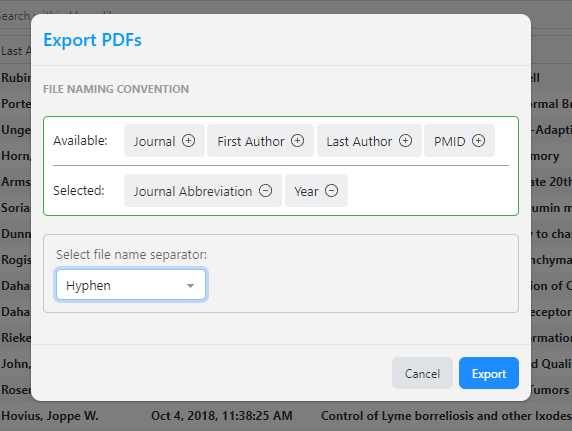Open the file name separator dropdown
This screenshot has width=572, height=431.
(131, 285)
